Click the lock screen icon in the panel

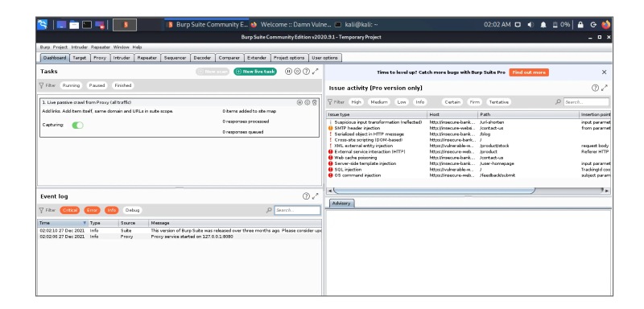(x=580, y=25)
